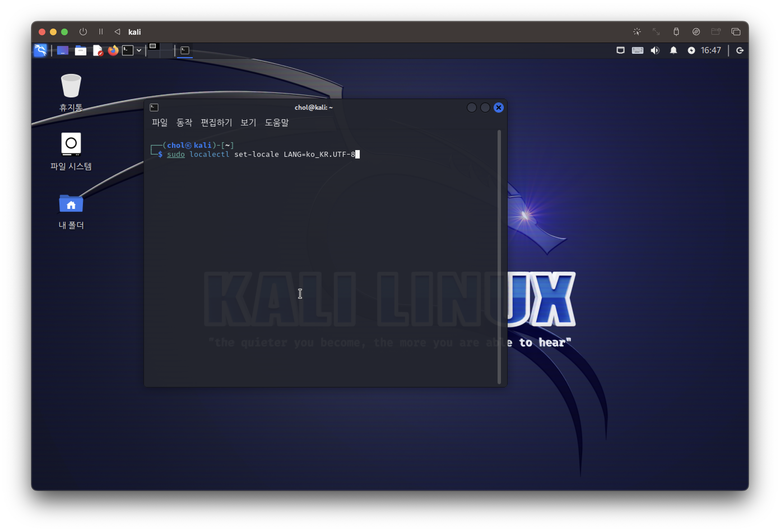The height and width of the screenshot is (532, 780).
Task: Launch Firefox from the panel
Action: click(x=113, y=51)
